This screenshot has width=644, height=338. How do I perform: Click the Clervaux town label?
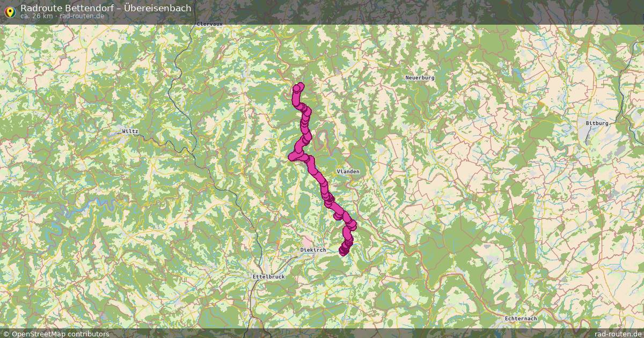210,24
